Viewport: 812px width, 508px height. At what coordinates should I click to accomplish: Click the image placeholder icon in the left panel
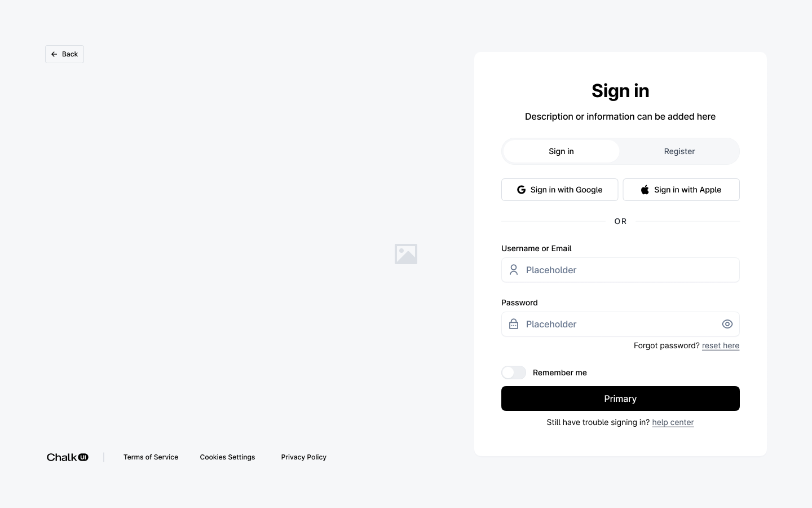(406, 254)
